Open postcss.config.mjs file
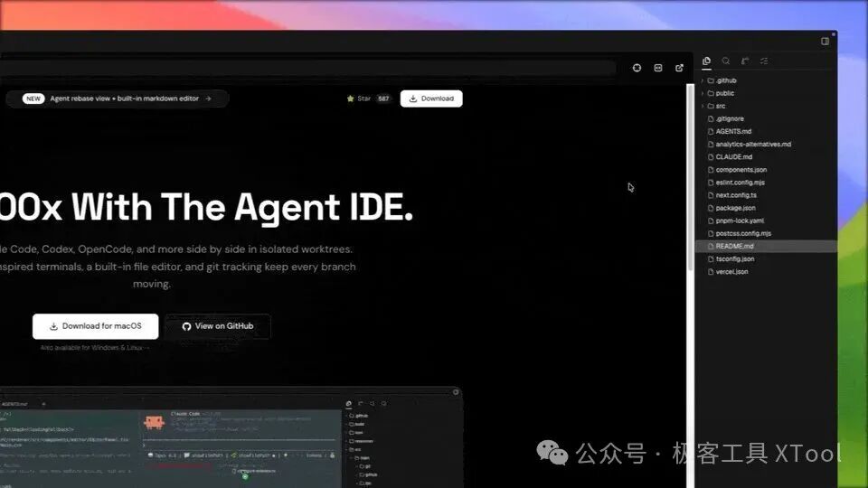Screen dimensions: 868x488 click(743, 233)
